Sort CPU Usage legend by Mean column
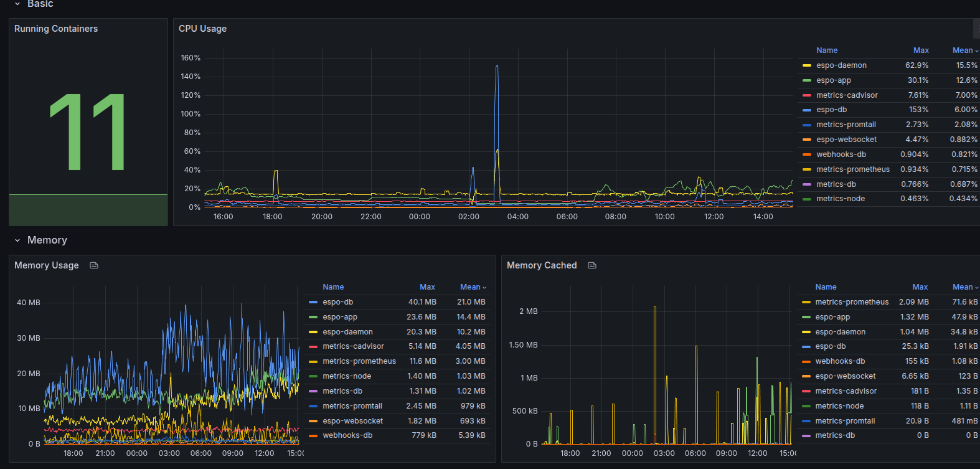This screenshot has height=469, width=980. click(963, 50)
